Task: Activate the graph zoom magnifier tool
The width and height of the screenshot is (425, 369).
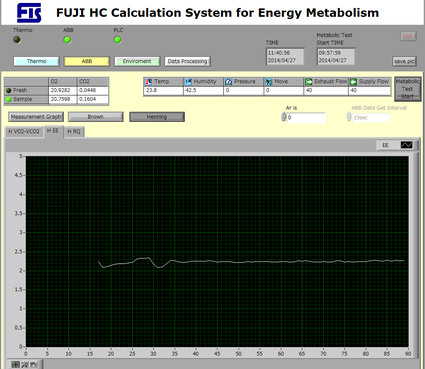Action: point(25,364)
